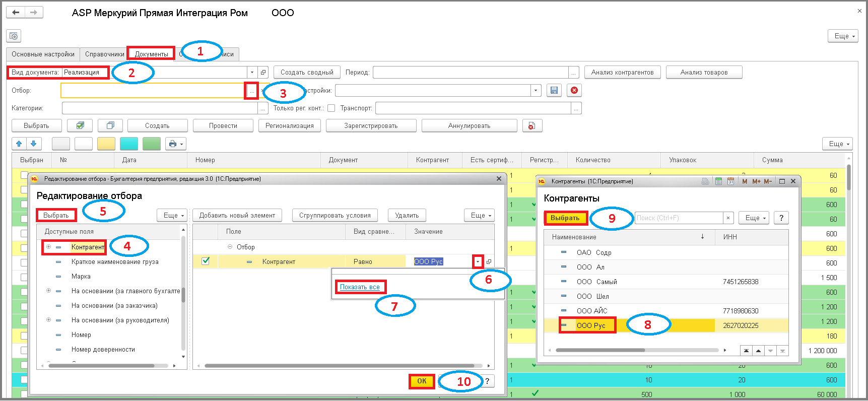Click the yellow Выбрать button in Контрагенты
Image resolution: width=868 pixels, height=401 pixels.
(565, 218)
